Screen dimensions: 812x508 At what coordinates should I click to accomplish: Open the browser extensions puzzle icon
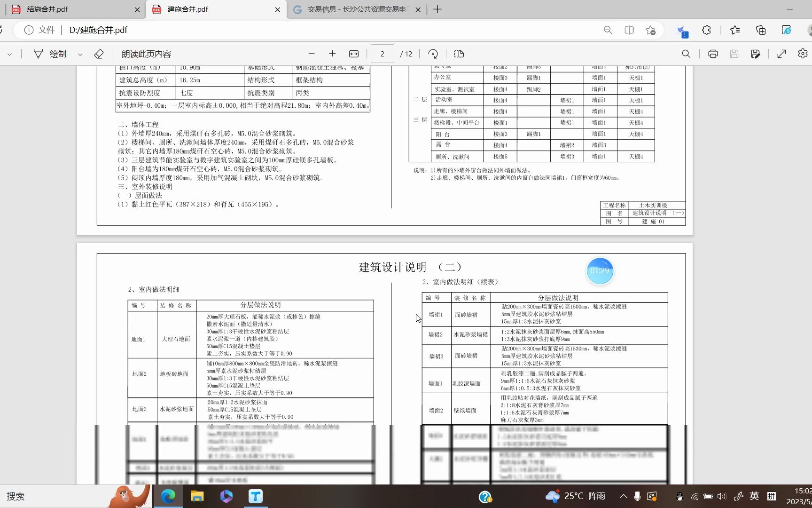(707, 30)
